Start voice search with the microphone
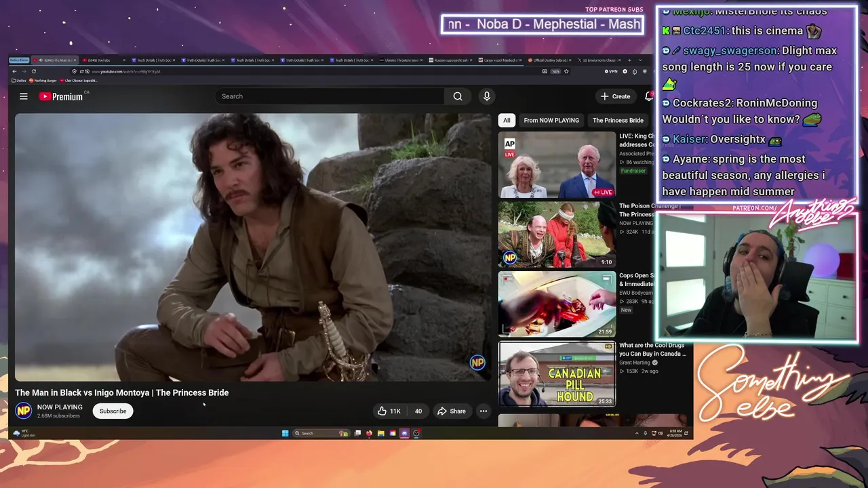The height and width of the screenshot is (488, 868). (x=486, y=96)
